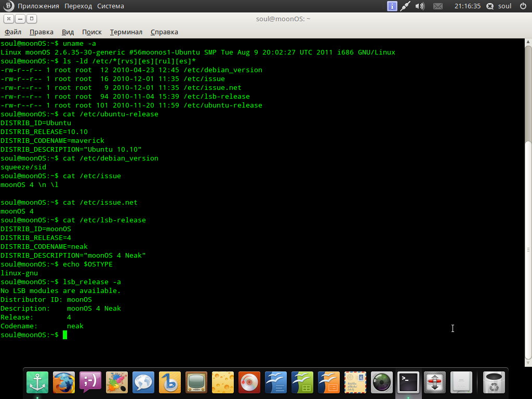Open the red arrows transfer app

tap(434, 382)
